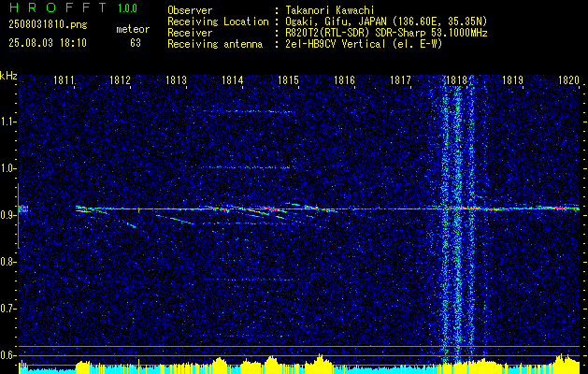Click the 1815 time marker

coord(288,79)
